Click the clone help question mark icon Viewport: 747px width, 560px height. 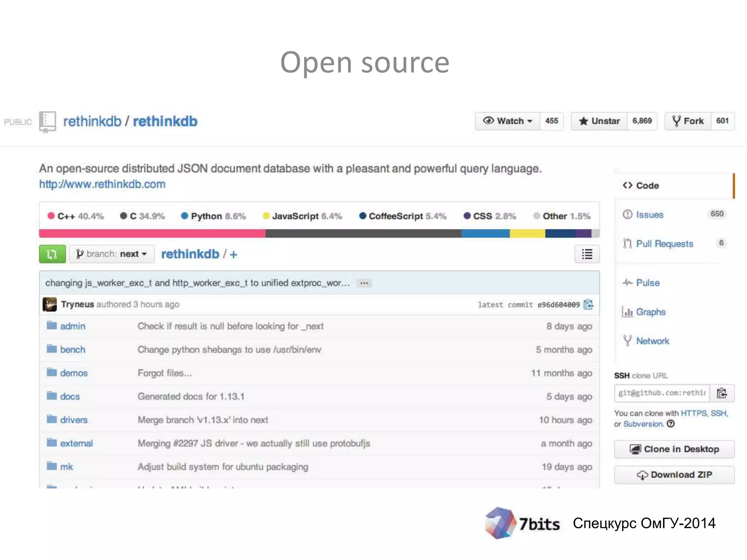point(671,424)
